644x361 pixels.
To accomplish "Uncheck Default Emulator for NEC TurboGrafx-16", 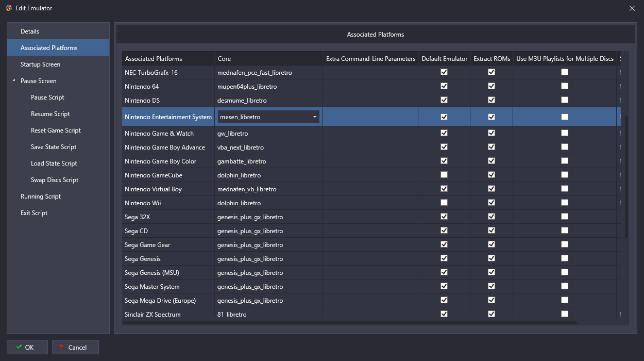I will (x=444, y=72).
